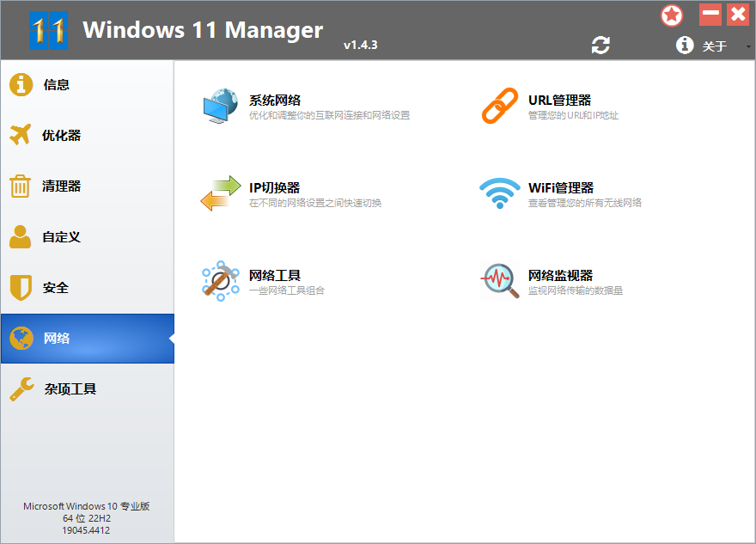Click the 优化器 airplane sidebar icon
This screenshot has width=756, height=544.
click(x=19, y=135)
